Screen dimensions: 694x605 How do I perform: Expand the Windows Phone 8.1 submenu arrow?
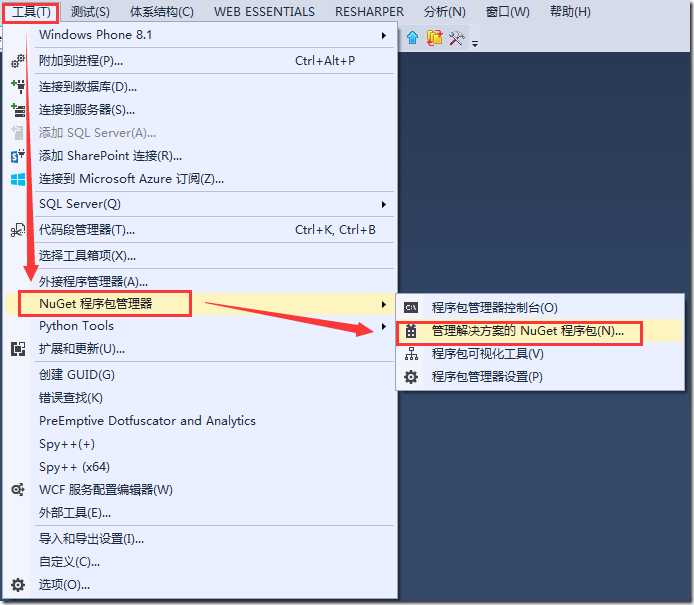384,35
